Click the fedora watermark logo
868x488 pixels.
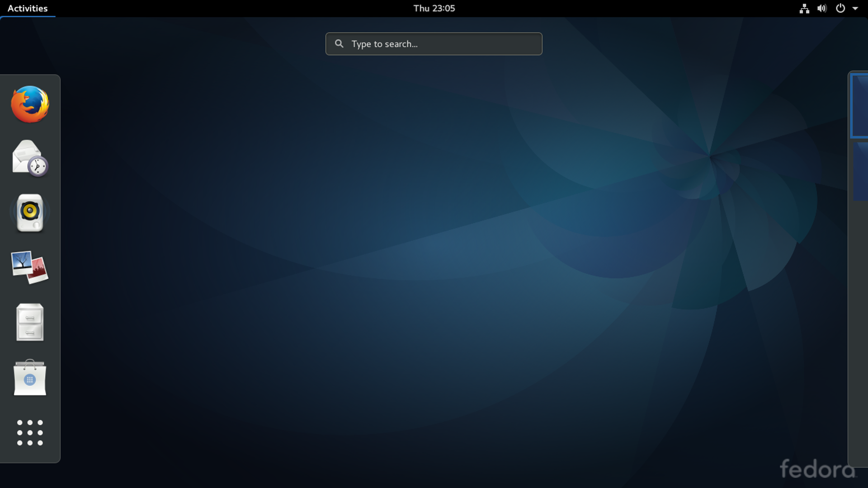point(817,469)
